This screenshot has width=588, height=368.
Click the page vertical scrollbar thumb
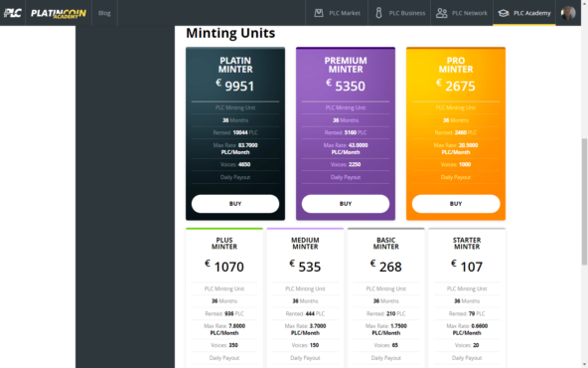584,202
